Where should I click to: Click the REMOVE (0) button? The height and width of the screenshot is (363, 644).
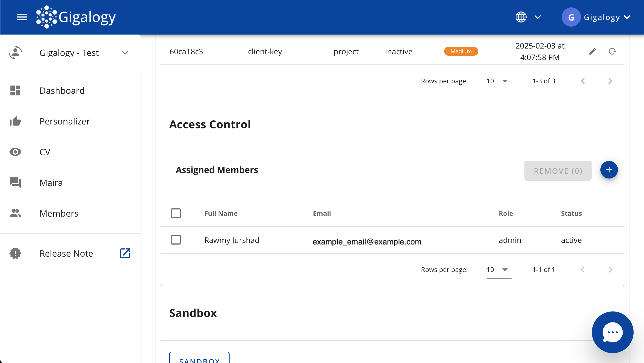pos(558,171)
